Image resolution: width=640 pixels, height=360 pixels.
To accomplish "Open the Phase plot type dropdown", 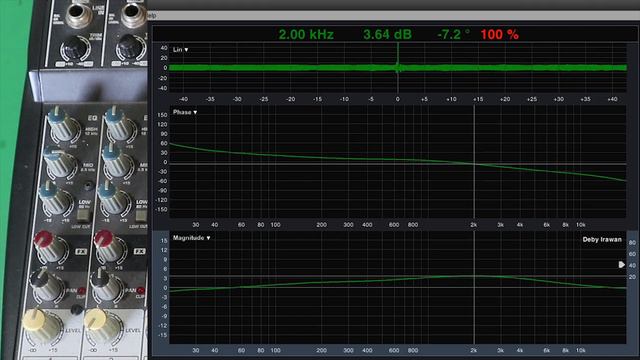I will point(185,112).
